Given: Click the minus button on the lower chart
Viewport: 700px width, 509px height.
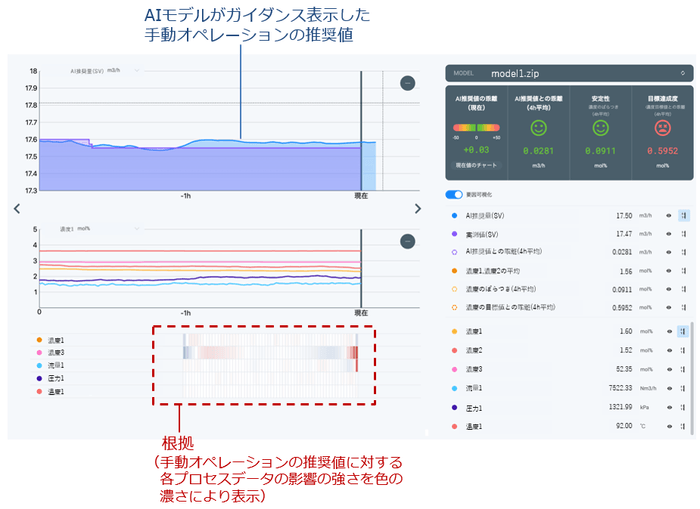Looking at the screenshot, I should (407, 241).
